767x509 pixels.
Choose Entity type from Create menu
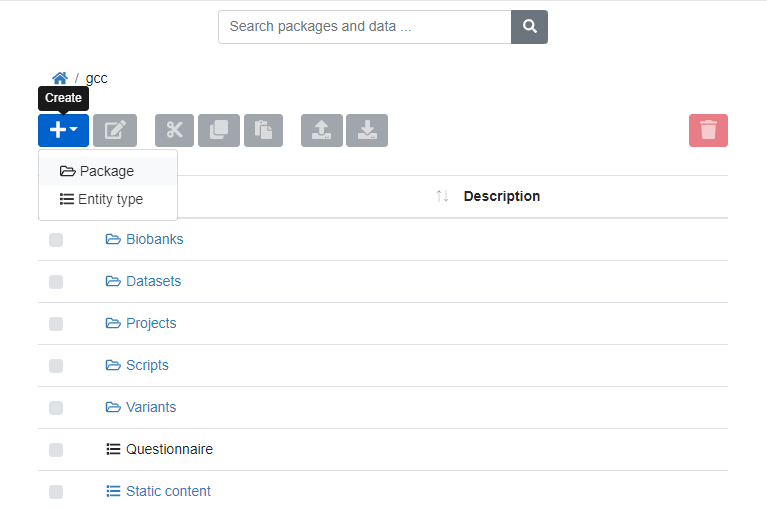point(110,199)
